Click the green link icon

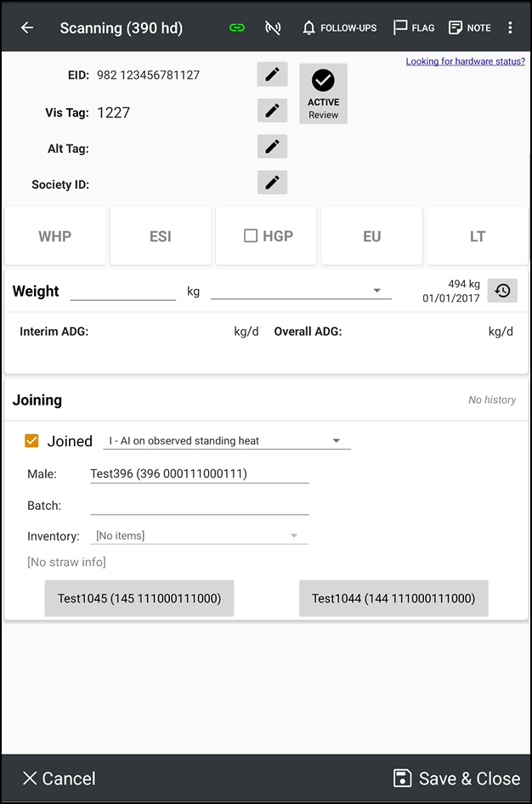pos(237,28)
